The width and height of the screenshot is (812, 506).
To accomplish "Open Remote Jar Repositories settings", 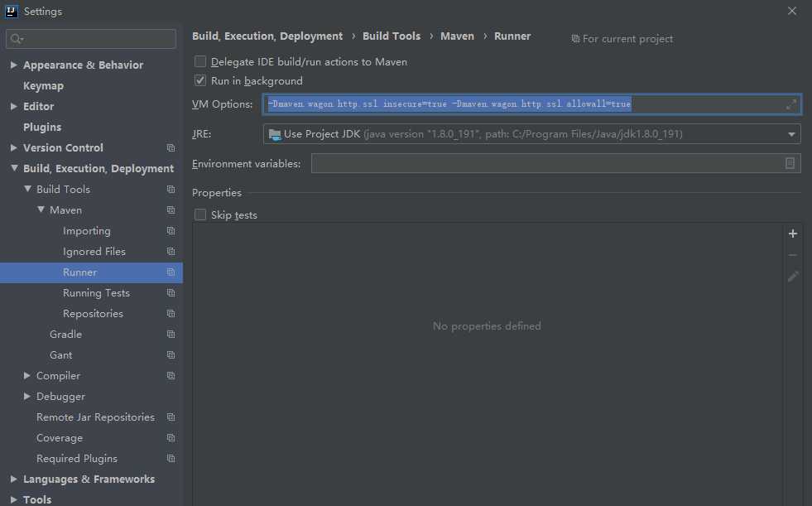I will [x=95, y=417].
